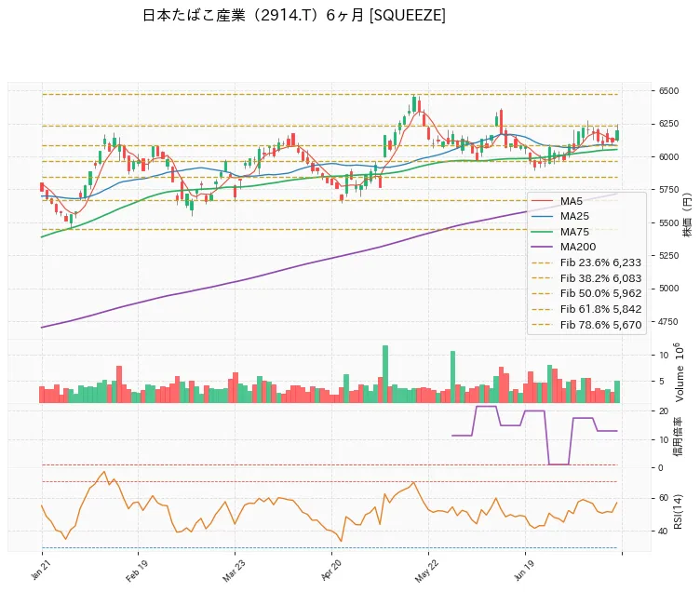Click the 株価（円） axis title
700x592 pixels.
pos(686,215)
